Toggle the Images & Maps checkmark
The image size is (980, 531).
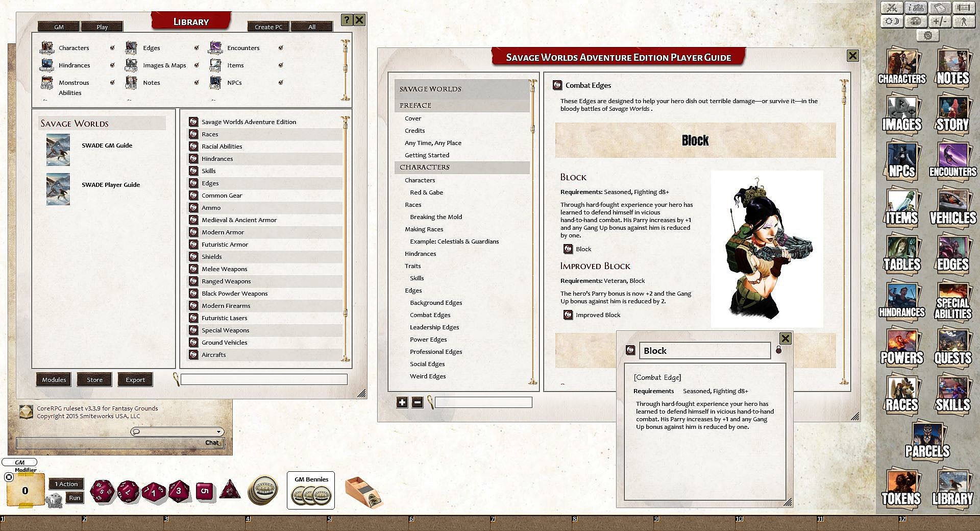coord(197,65)
